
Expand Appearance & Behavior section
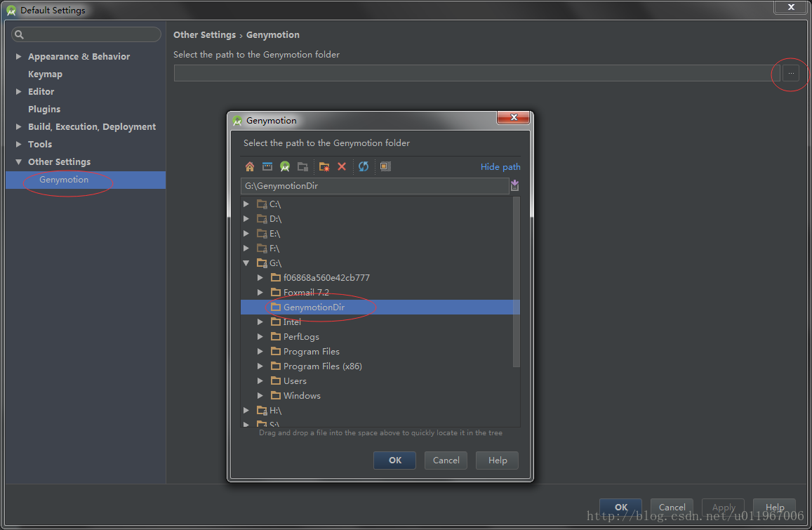pyautogui.click(x=19, y=56)
